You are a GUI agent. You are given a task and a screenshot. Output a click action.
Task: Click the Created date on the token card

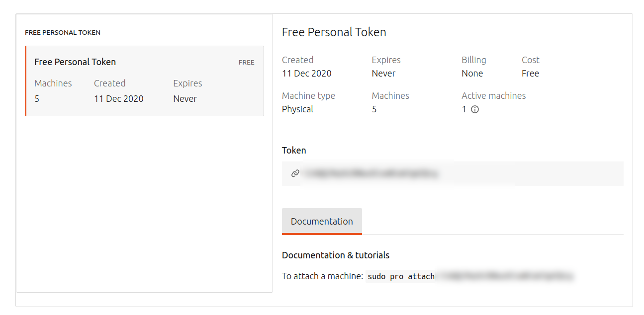[118, 99]
